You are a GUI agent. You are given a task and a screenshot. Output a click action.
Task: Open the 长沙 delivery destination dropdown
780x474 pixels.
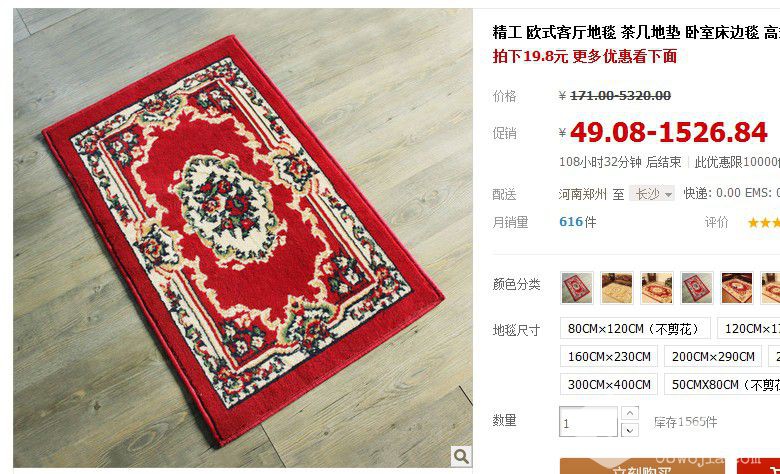pos(652,193)
